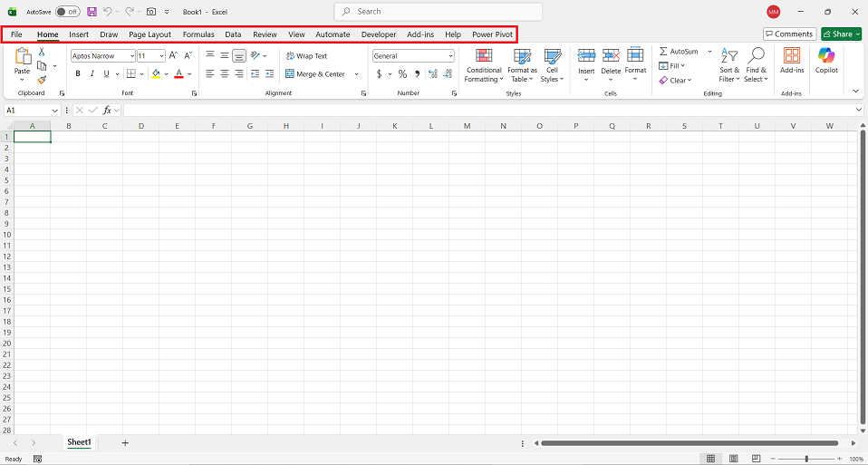Click AutoSum in the Editing group
The width and height of the screenshot is (868, 465).
tap(678, 52)
